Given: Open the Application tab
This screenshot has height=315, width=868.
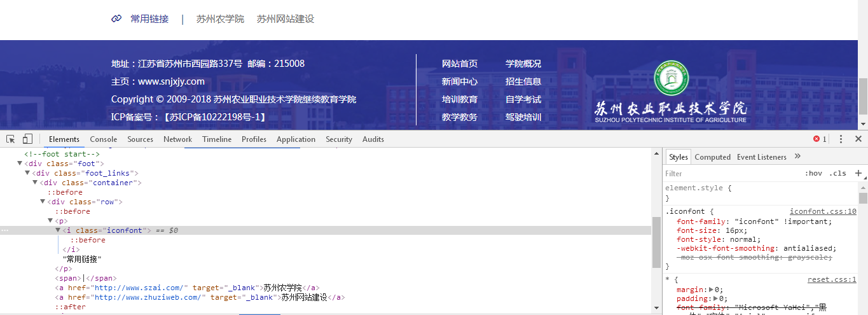Looking at the screenshot, I should [x=296, y=139].
